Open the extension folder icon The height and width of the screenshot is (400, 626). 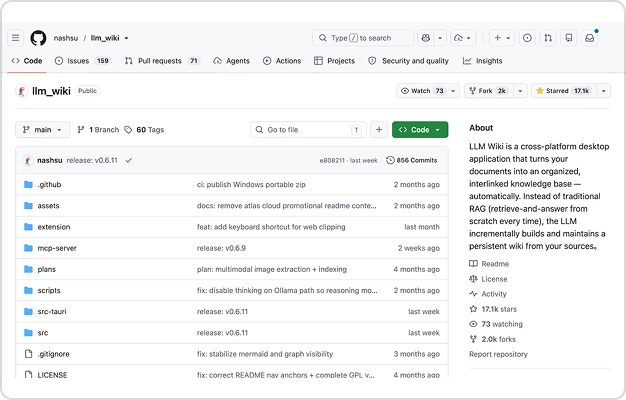click(x=28, y=227)
